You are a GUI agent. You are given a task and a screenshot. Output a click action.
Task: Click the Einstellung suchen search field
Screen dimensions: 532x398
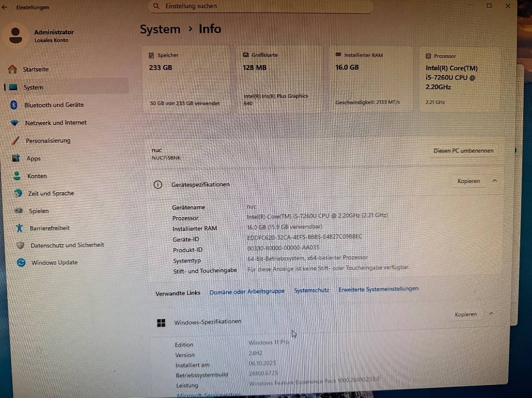click(261, 6)
